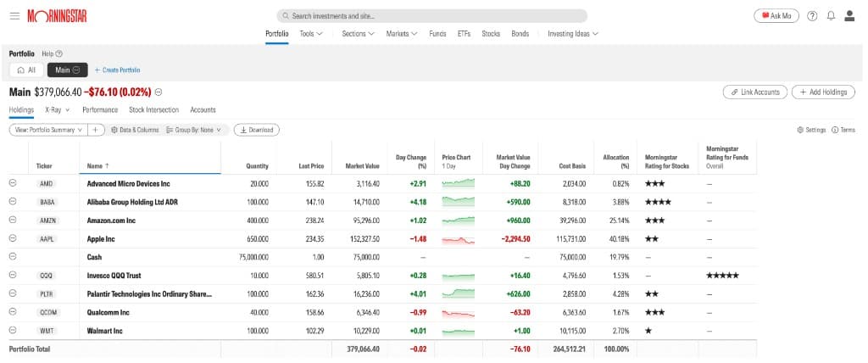Click the remove icon on QQQ row
The height and width of the screenshot is (363, 868).
tap(14, 275)
